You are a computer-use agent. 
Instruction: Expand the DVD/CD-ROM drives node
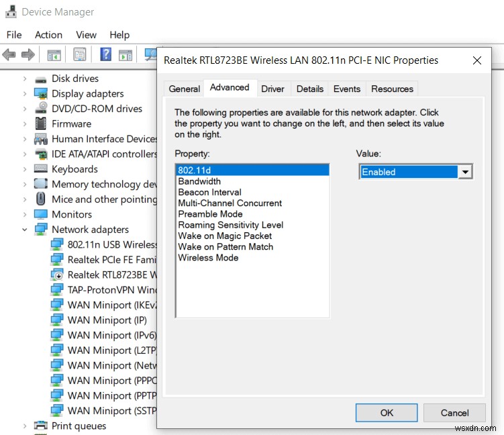[x=25, y=109]
